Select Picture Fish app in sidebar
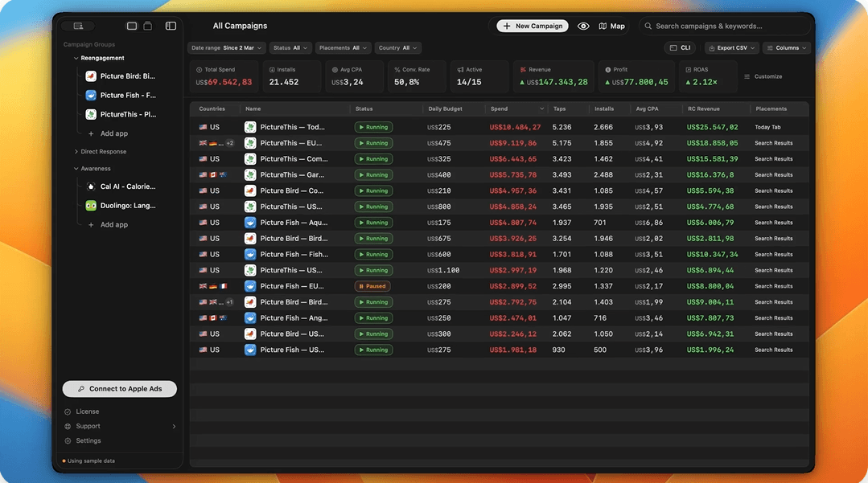Screen dimensions: 868x483 pos(120,95)
